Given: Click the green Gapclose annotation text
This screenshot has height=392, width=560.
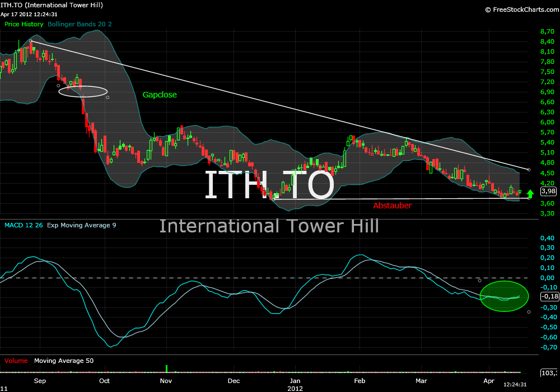Looking at the screenshot, I should pyautogui.click(x=160, y=95).
